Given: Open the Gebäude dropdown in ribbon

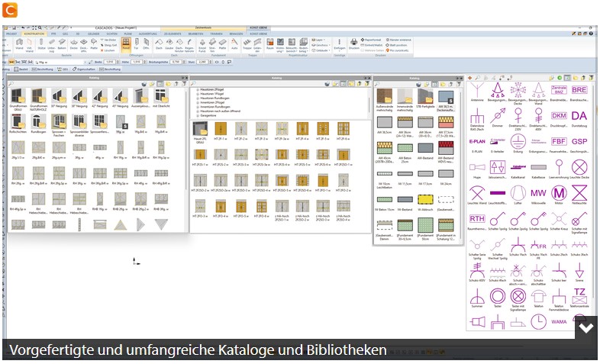Looking at the screenshot, I should point(321,50).
